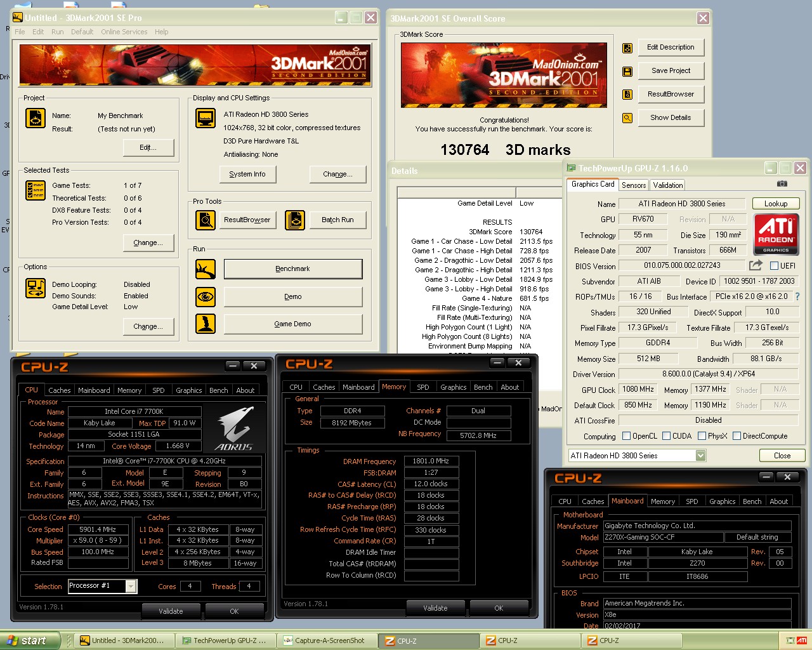Click the BIOS share/export icon in GPU-Z
812x650 pixels.
756,265
